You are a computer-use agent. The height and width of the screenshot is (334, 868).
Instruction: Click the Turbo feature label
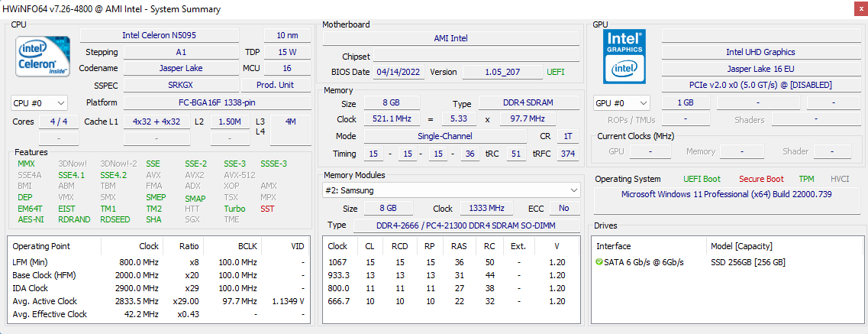tap(234, 209)
